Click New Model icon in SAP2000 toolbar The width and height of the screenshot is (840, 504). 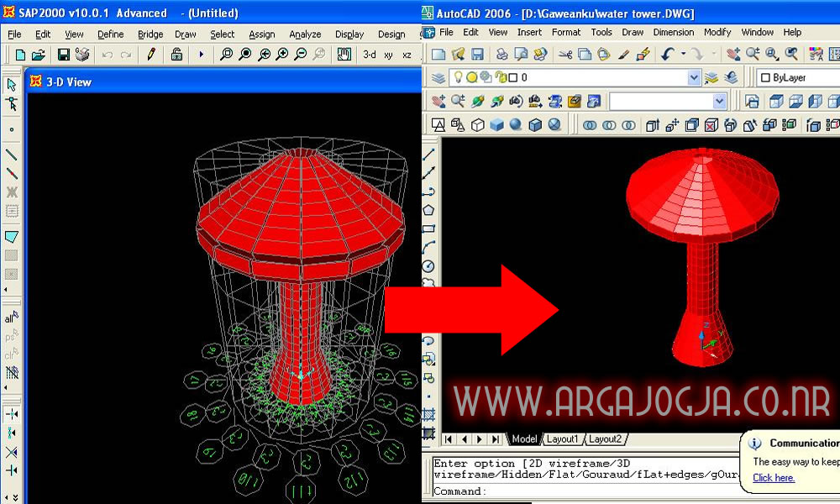(x=20, y=55)
